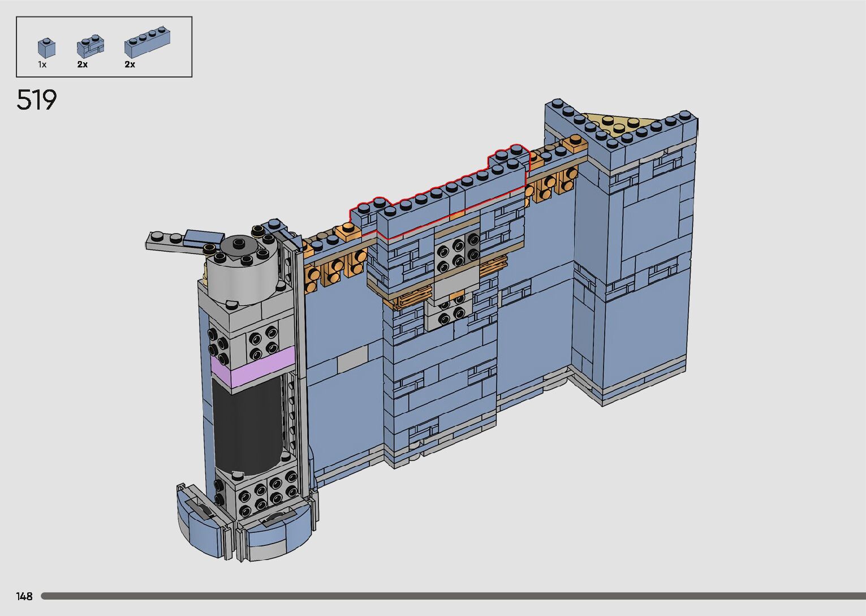Image resolution: width=866 pixels, height=616 pixels.
Task: Select the masonry 1x2 brick icon
Action: (91, 46)
